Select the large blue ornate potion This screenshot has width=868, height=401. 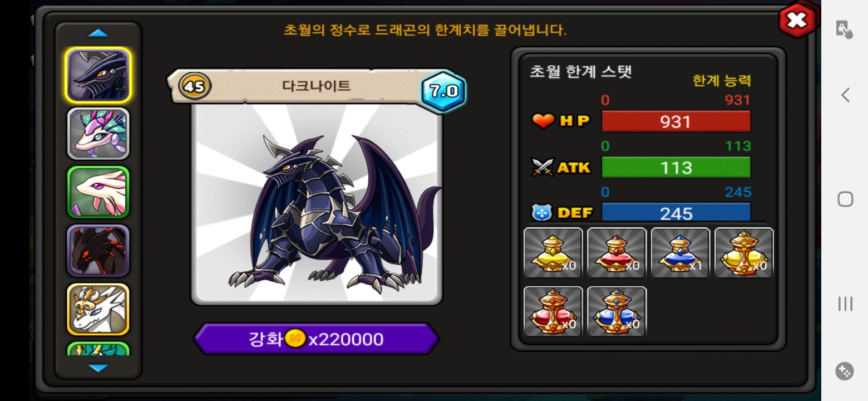point(617,311)
